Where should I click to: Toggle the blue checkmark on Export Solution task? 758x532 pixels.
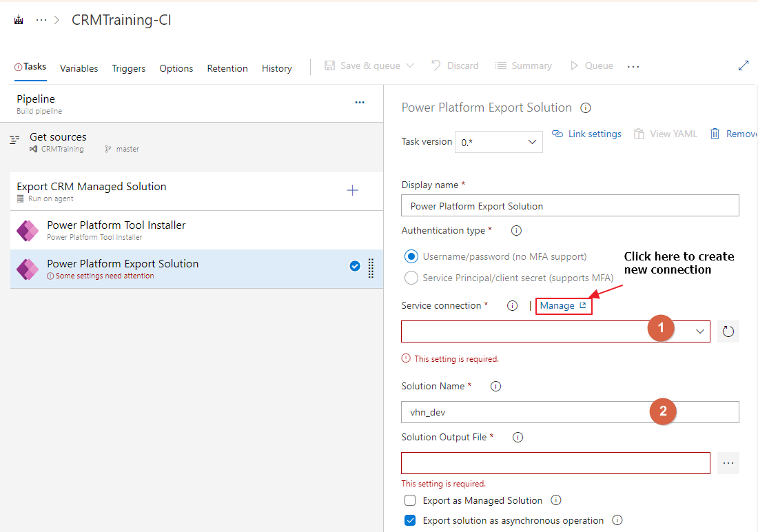[355, 266]
